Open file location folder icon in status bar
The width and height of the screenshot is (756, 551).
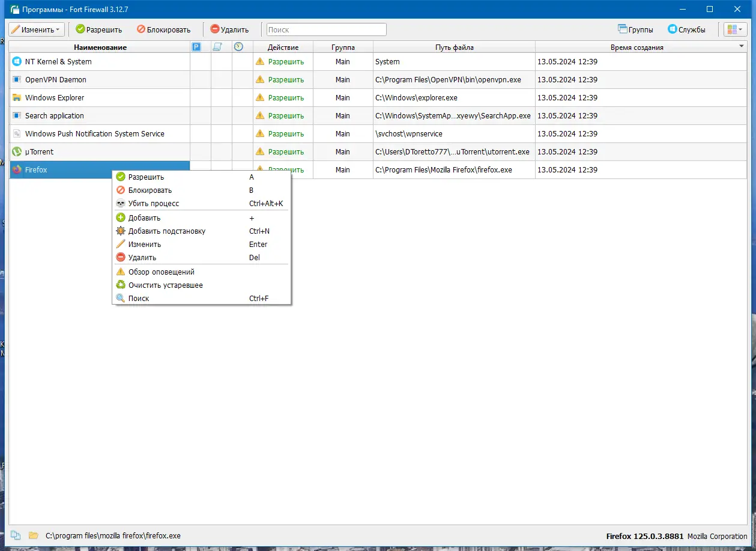click(x=34, y=535)
